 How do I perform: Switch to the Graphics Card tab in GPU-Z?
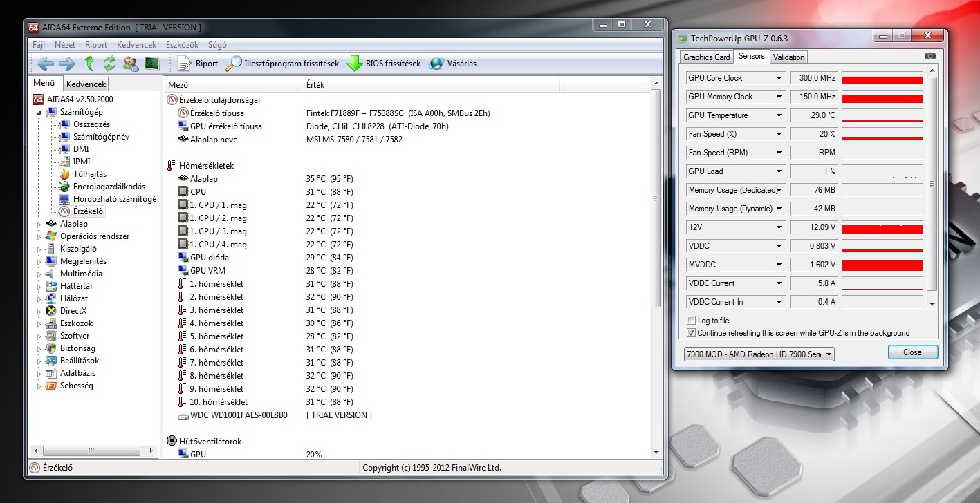pyautogui.click(x=707, y=57)
